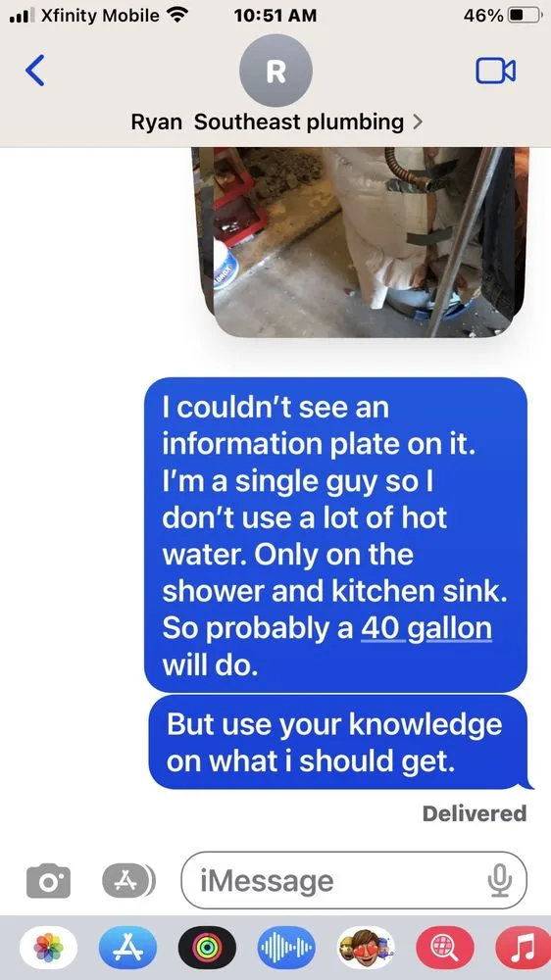Screen dimensions: 551x980
Task: Open the #images search app
Action: click(445, 948)
